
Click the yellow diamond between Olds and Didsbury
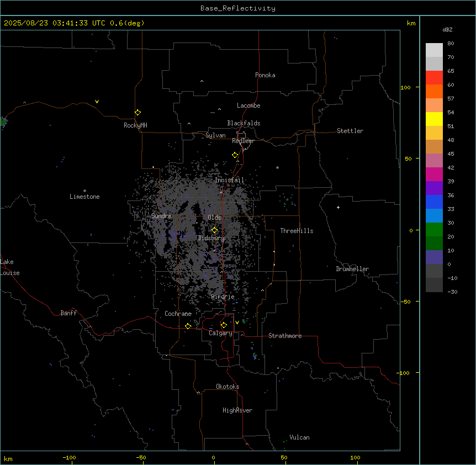tap(214, 230)
